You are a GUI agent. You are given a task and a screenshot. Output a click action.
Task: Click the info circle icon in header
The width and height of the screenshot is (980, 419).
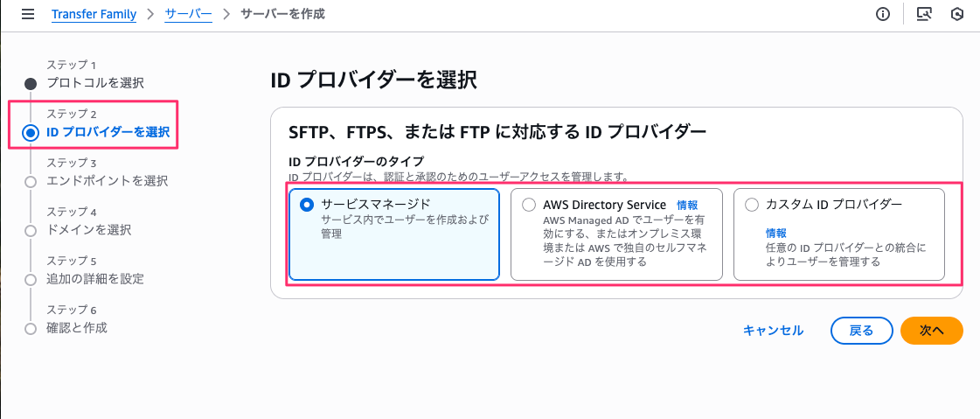883,14
